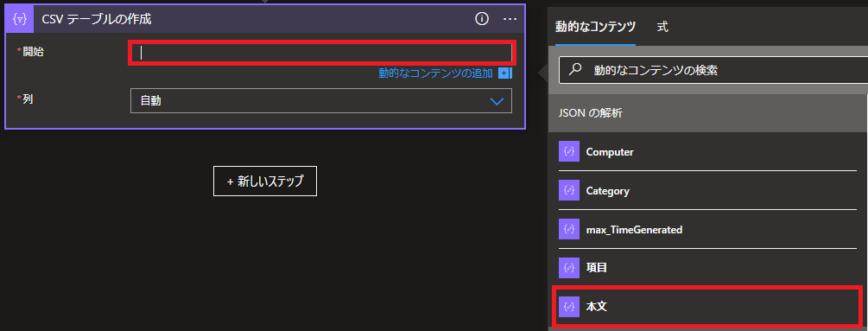Click the + 新しいステップ button
Image resolution: width=868 pixels, height=331 pixels.
click(x=265, y=181)
